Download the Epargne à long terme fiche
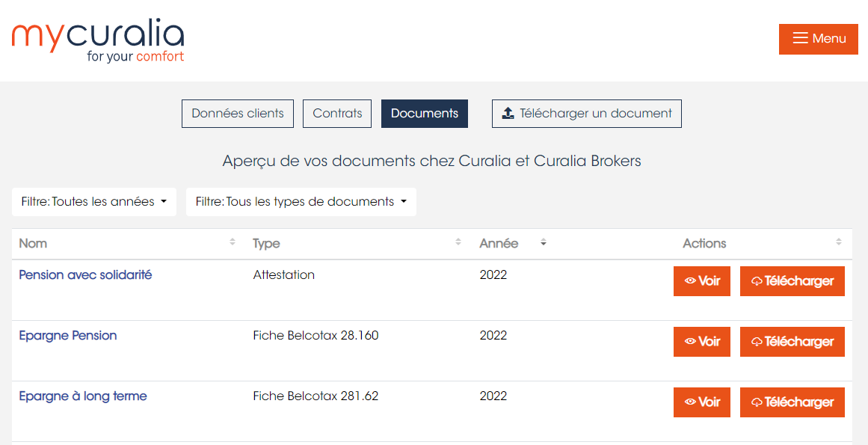The width and height of the screenshot is (868, 445). pyautogui.click(x=792, y=402)
